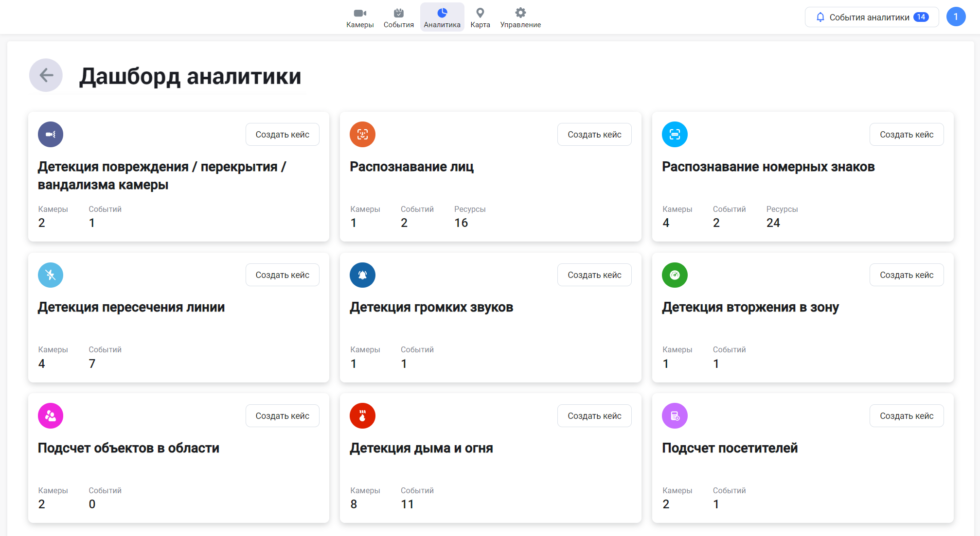Create case for Подсчет посетителей
Viewport: 980px width, 536px height.
tap(907, 416)
